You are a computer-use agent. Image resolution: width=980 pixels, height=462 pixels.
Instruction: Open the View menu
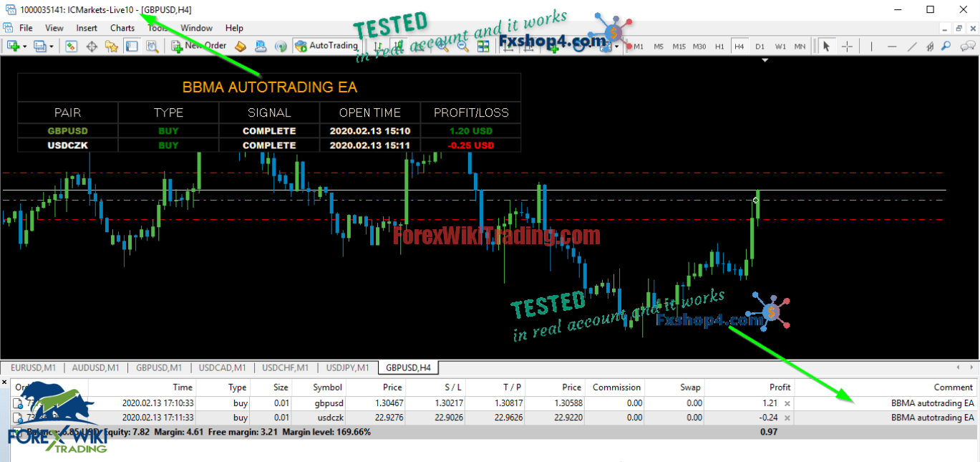54,28
